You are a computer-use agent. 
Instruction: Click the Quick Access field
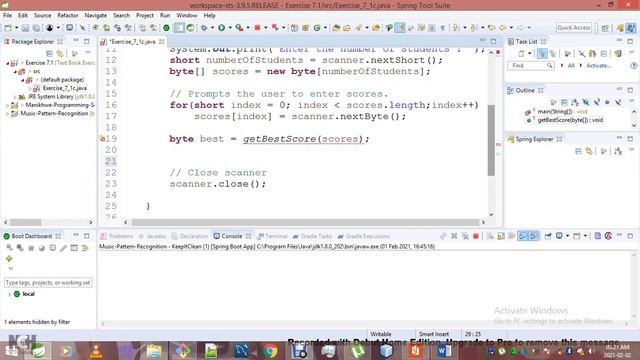(573, 28)
